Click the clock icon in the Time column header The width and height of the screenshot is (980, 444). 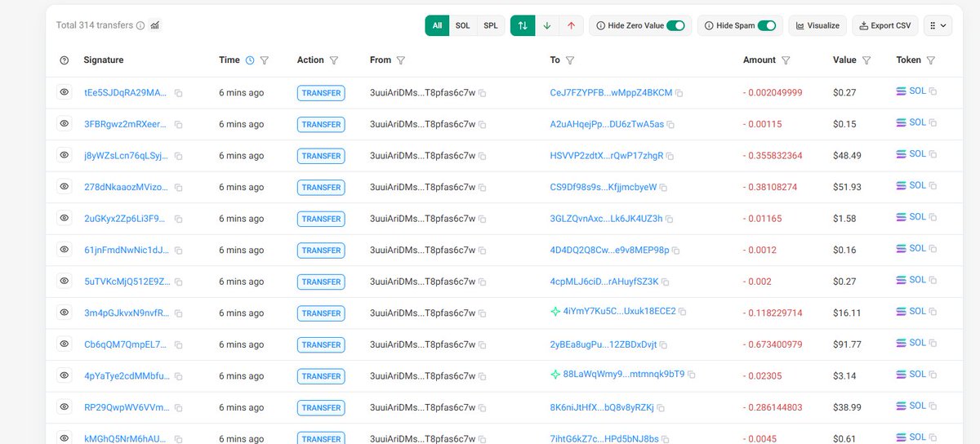coord(250,60)
